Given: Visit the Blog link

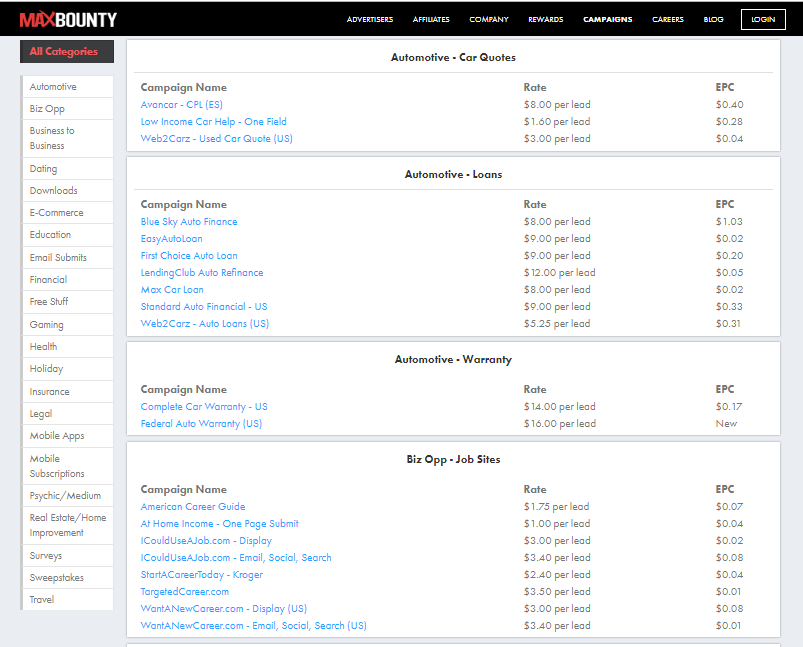Looking at the screenshot, I should [713, 19].
